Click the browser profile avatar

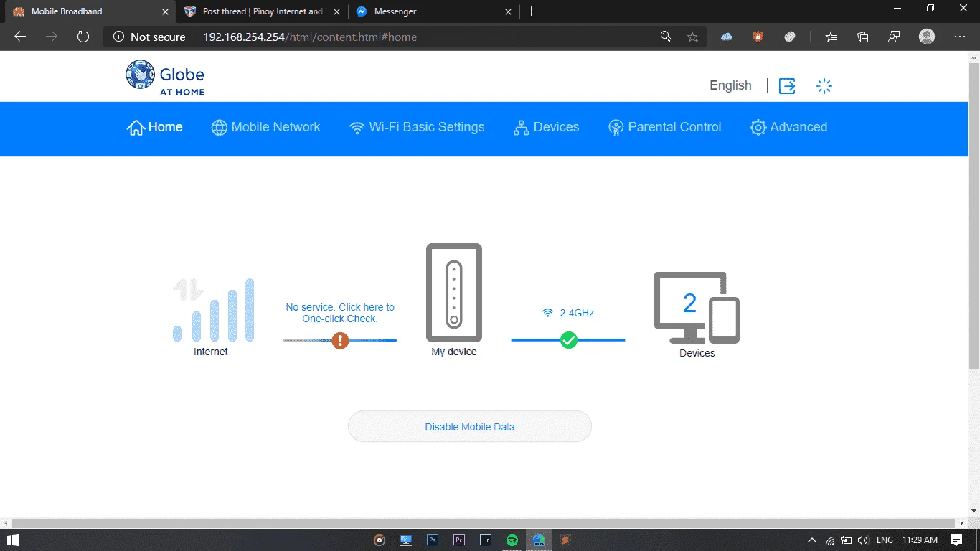927,37
